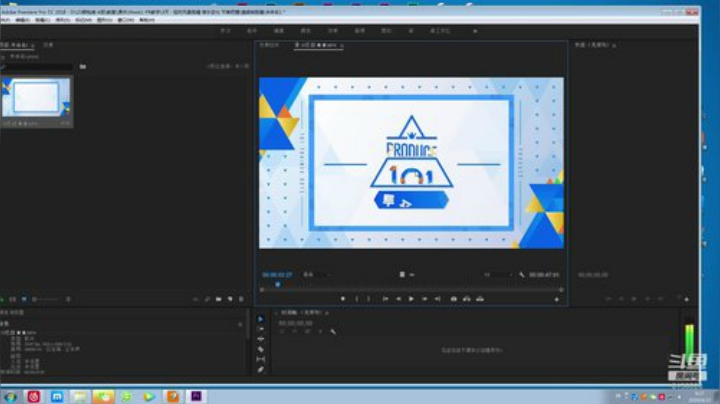This screenshot has height=404, width=720.
Task: Open Premiere Pro icon in Windows taskbar
Action: point(196,396)
